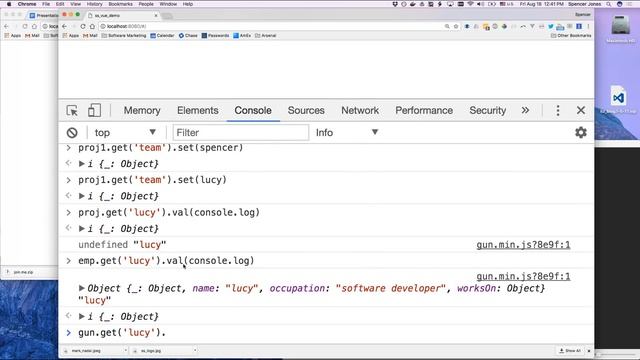This screenshot has height=360, width=640.
Task: Toggle the device toolbar in DevTools
Action: point(94,110)
